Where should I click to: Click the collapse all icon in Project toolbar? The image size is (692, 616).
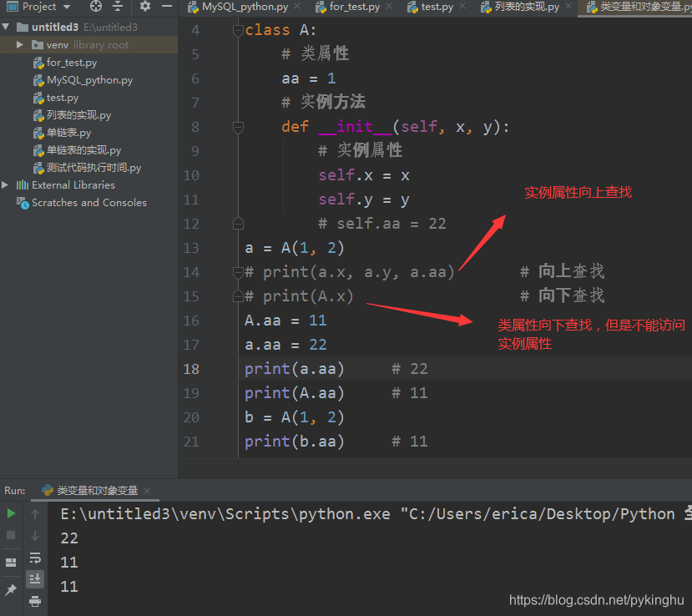[x=118, y=6]
